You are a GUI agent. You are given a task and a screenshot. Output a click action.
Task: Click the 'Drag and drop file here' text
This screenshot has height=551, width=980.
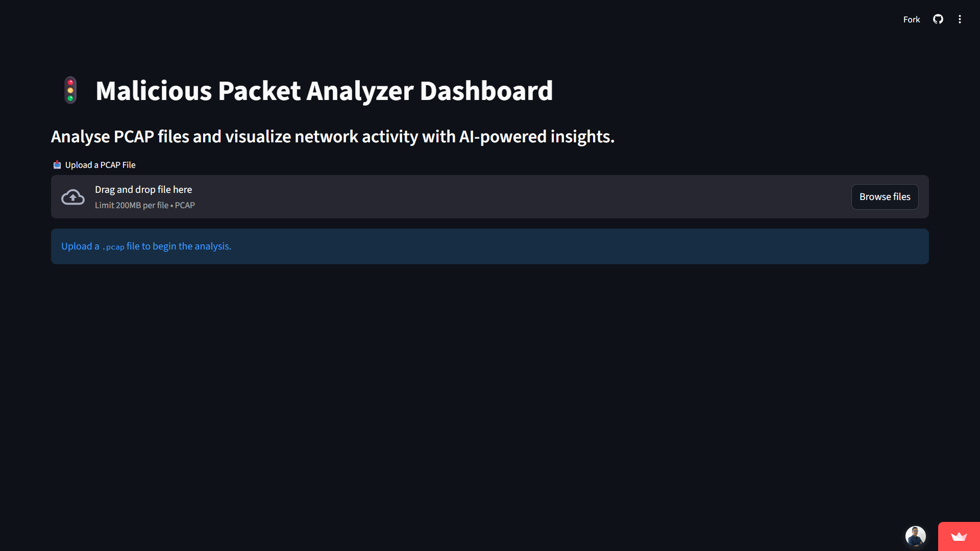(x=143, y=189)
